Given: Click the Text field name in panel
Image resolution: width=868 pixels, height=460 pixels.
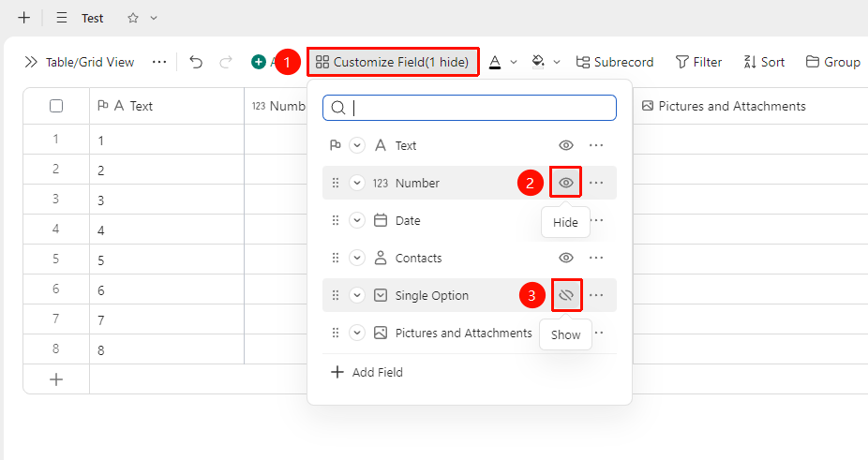Looking at the screenshot, I should pyautogui.click(x=406, y=145).
